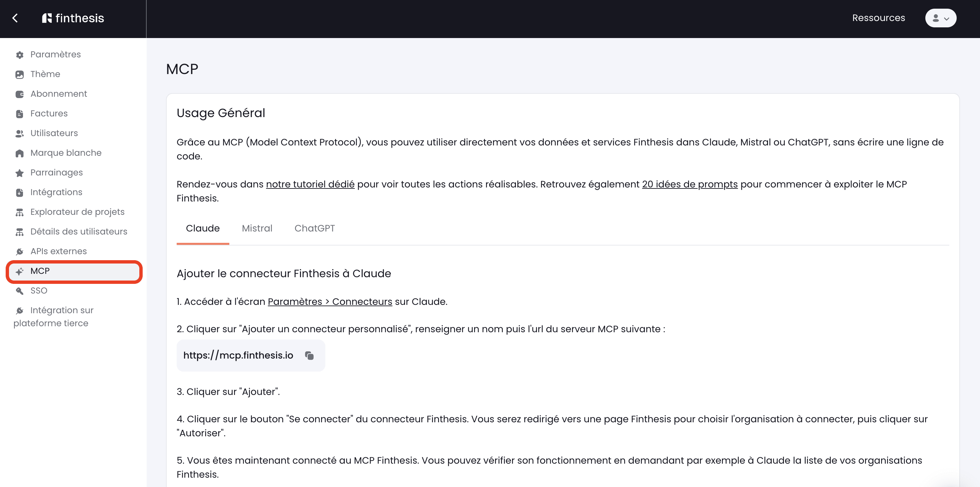Open the "notre tutoriel dédié" link
980x487 pixels.
point(310,184)
